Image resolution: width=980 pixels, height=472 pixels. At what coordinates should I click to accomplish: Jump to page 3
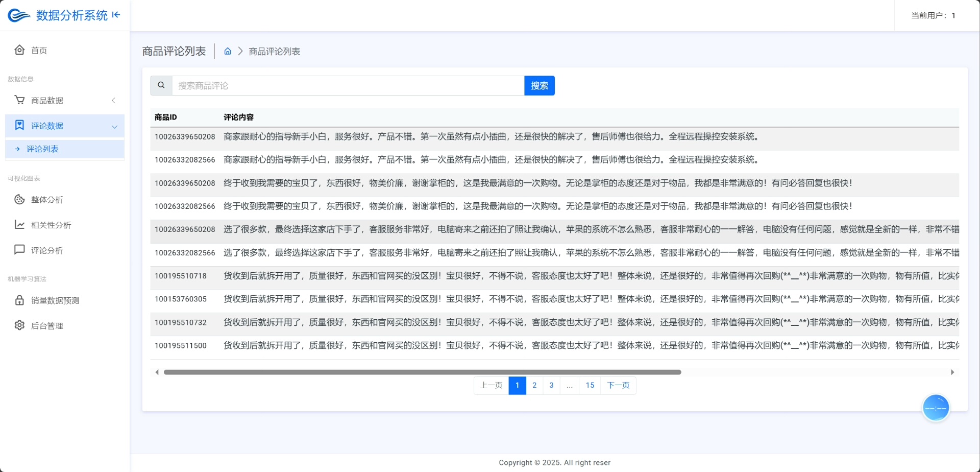point(551,385)
